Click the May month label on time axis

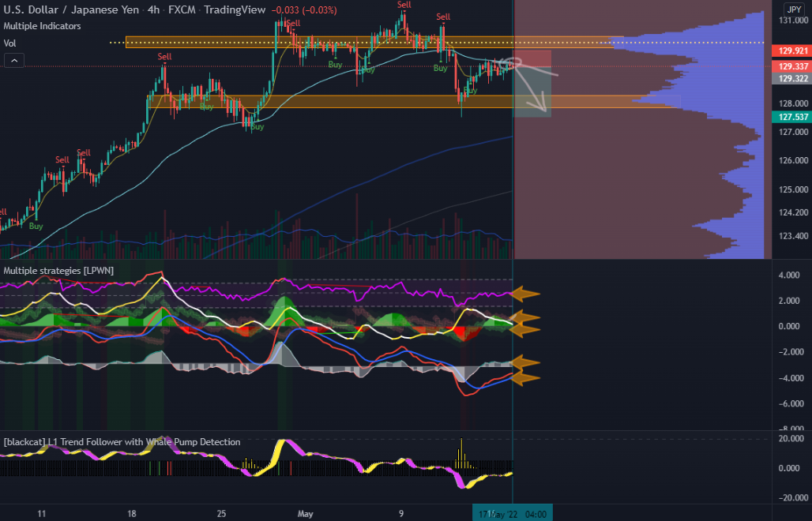[x=305, y=514]
